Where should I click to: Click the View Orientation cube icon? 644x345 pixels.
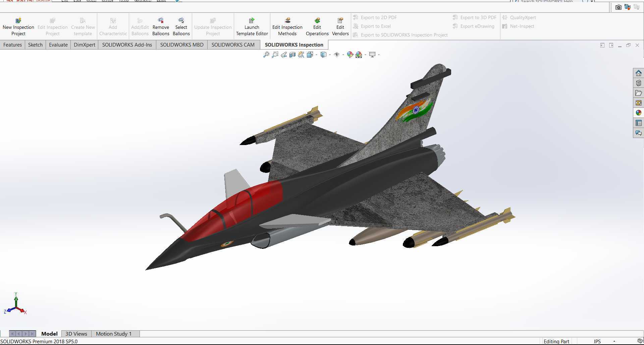coord(310,55)
